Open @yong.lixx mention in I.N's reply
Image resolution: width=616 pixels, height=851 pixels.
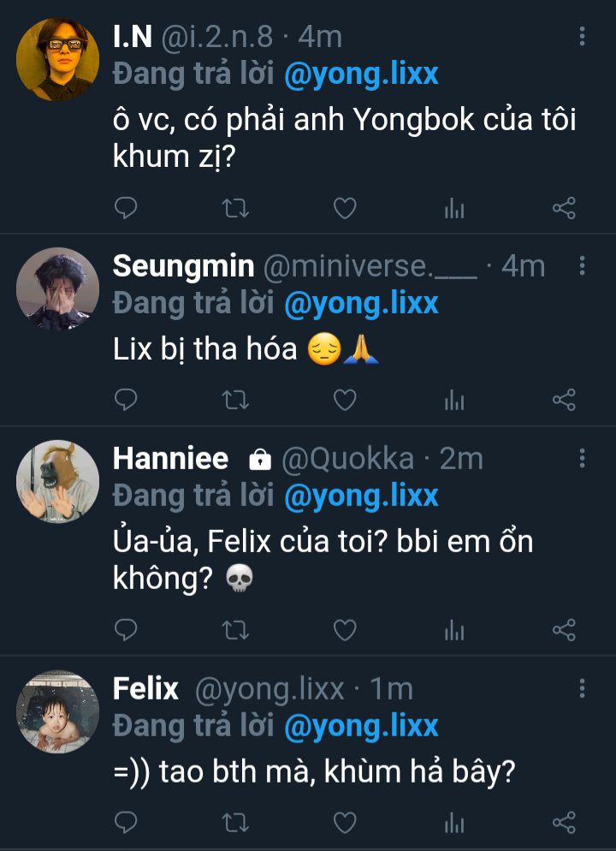tap(361, 74)
